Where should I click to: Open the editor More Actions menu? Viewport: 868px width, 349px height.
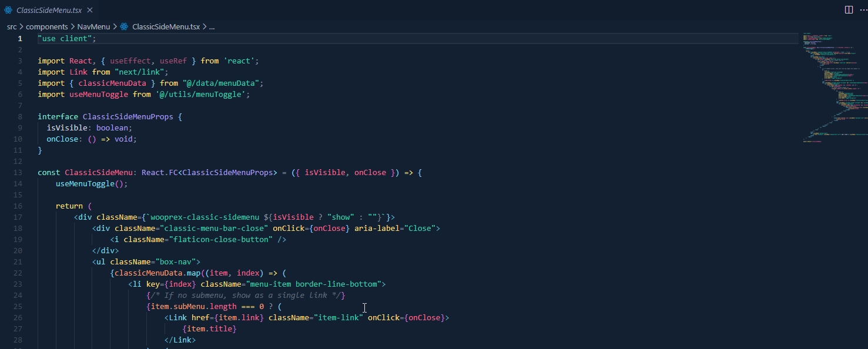[862, 10]
